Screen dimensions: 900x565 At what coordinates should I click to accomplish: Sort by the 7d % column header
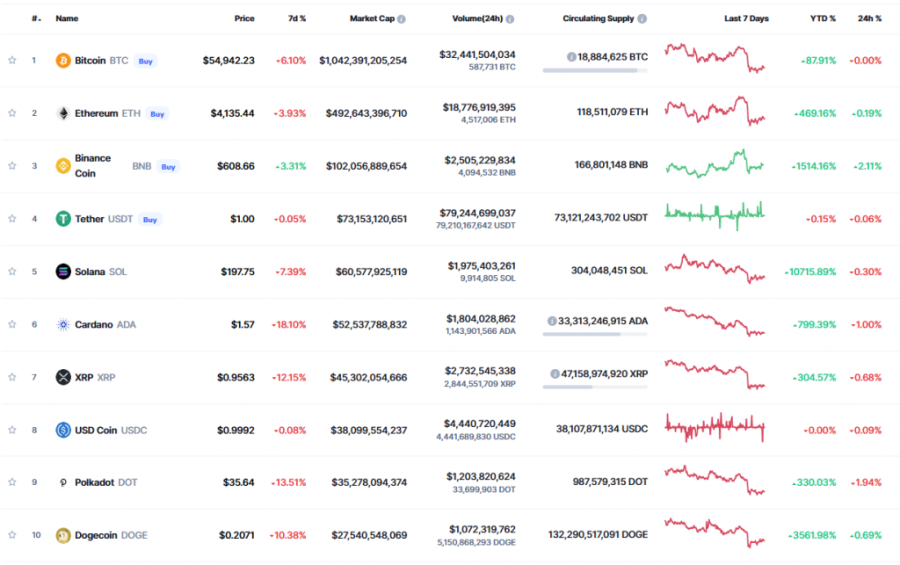pos(296,19)
